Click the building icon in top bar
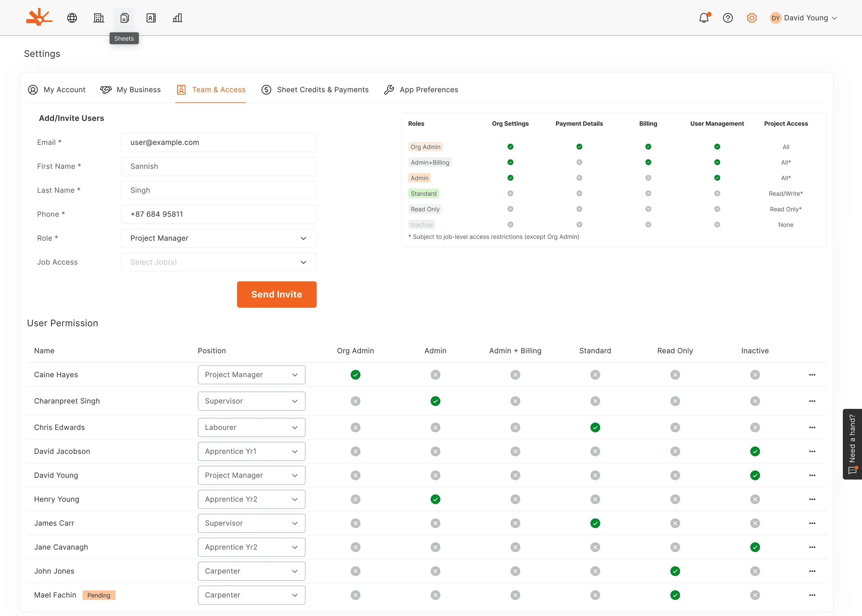 pos(99,18)
